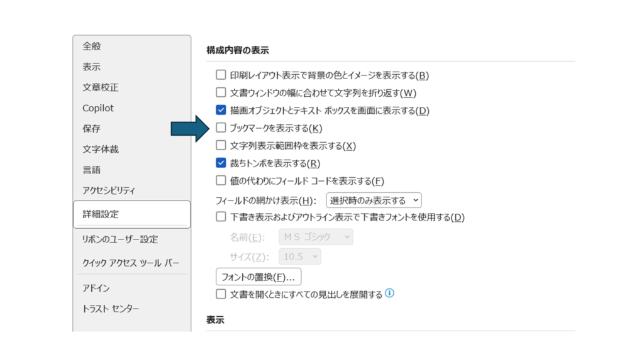Enable 下書きフォントを使用する checkbox
The width and height of the screenshot is (644, 362).
coord(221,217)
